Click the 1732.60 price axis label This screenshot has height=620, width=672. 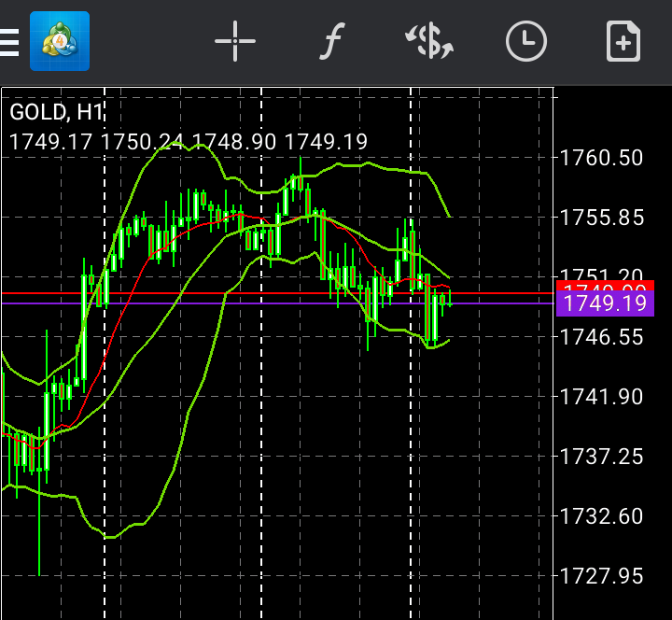point(602,516)
